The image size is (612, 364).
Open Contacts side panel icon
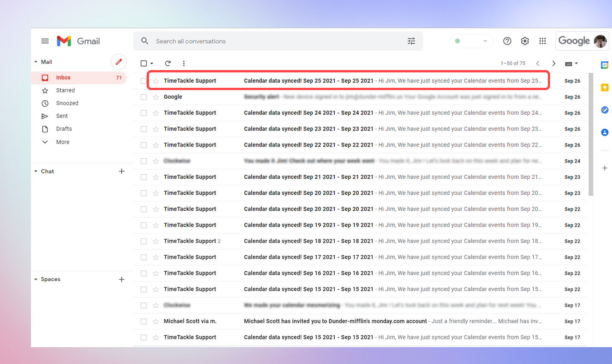(605, 132)
